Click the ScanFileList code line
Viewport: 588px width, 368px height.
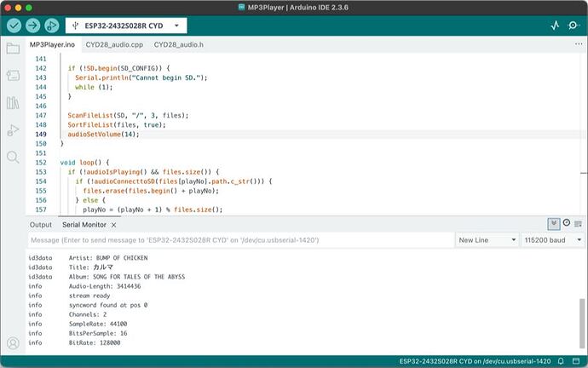[x=128, y=115]
